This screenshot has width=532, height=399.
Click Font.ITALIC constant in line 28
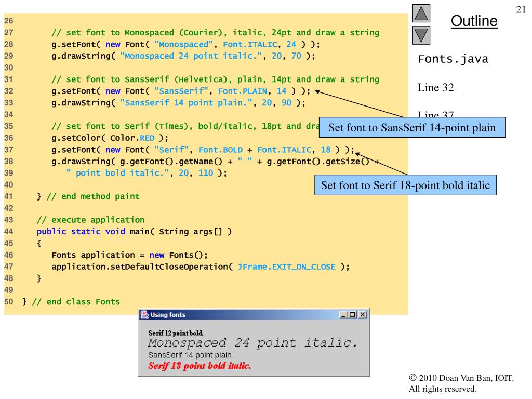(x=250, y=45)
